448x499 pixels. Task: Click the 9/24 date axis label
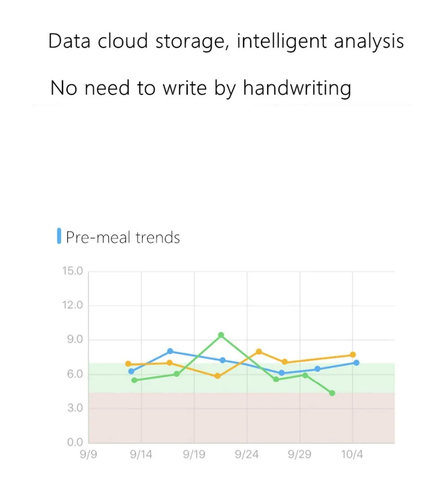247,455
